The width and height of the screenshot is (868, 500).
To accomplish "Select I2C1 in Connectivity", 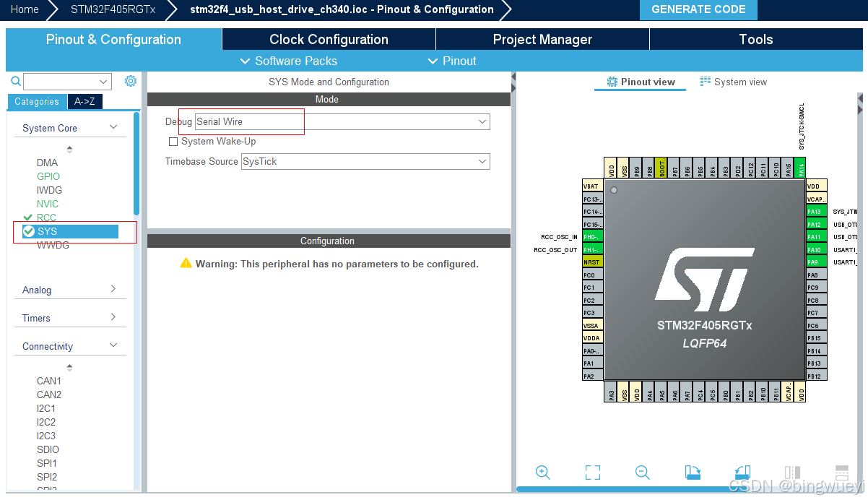I will tap(46, 408).
